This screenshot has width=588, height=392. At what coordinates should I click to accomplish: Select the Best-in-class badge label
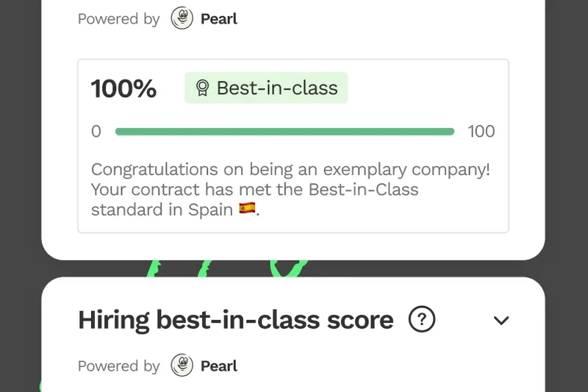coord(276,88)
